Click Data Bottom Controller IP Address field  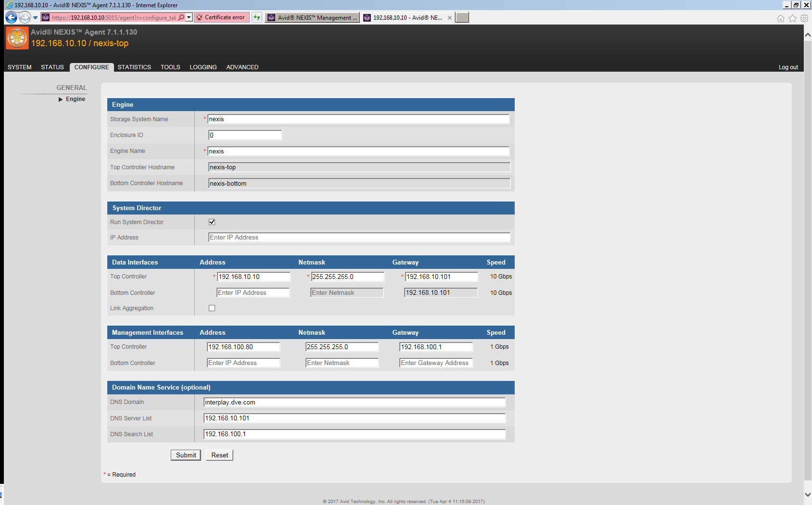tap(253, 292)
